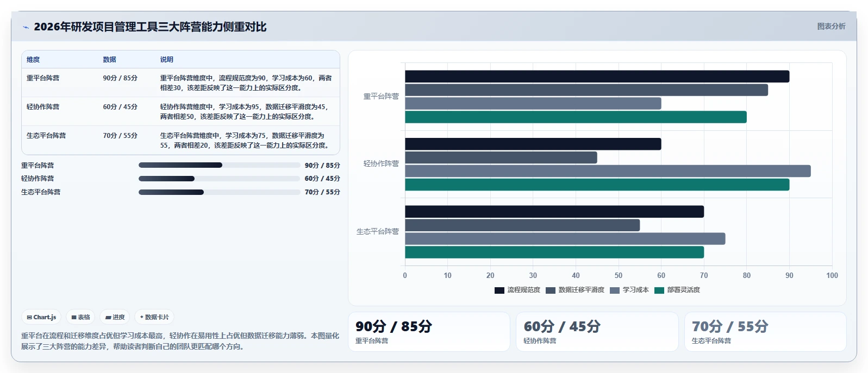Screen dimensions: 868x373
Task: Click the 60分 / 45分 value beside the progress bar
Action: (x=322, y=179)
